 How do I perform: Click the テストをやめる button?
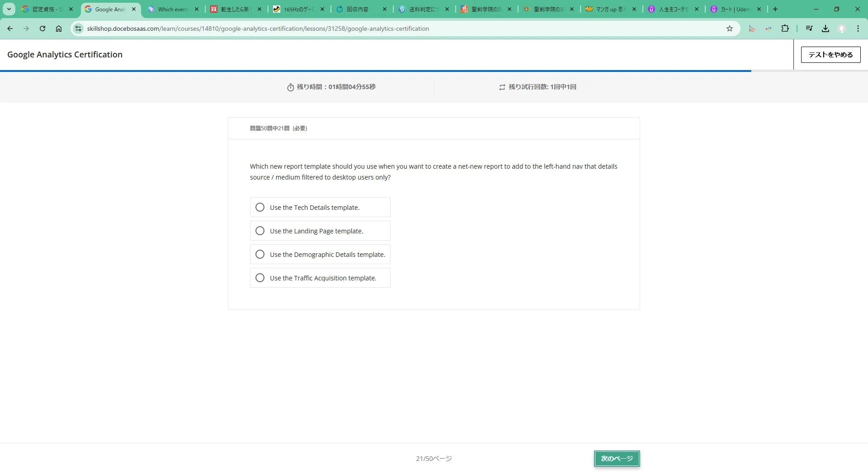point(830,55)
